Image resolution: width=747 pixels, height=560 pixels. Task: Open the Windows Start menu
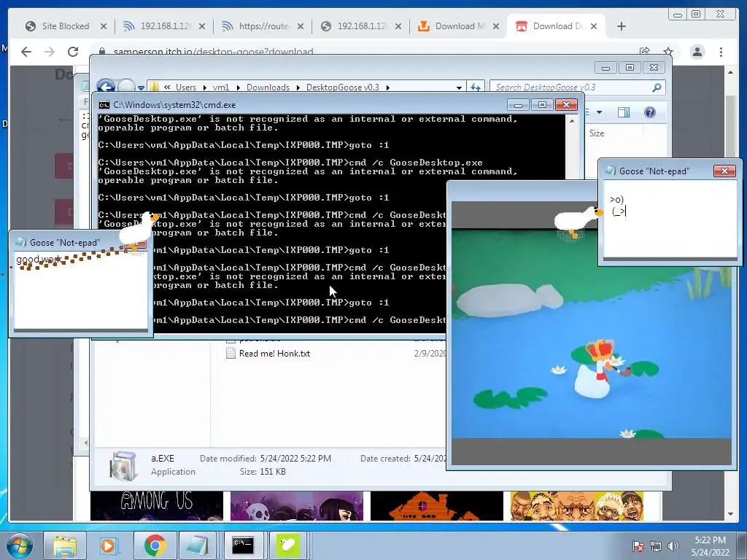pyautogui.click(x=19, y=545)
